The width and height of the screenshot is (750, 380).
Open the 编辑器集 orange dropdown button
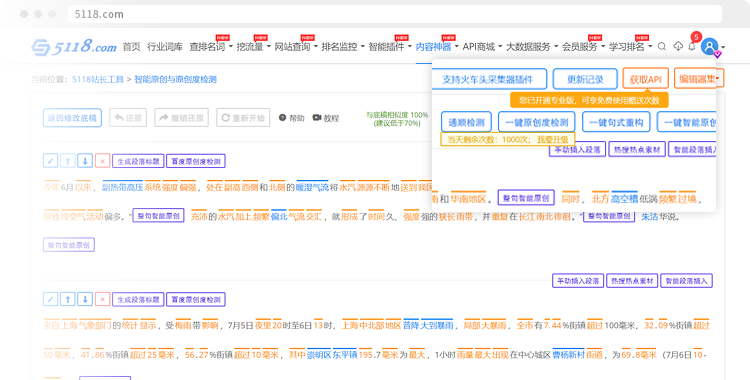click(x=699, y=78)
